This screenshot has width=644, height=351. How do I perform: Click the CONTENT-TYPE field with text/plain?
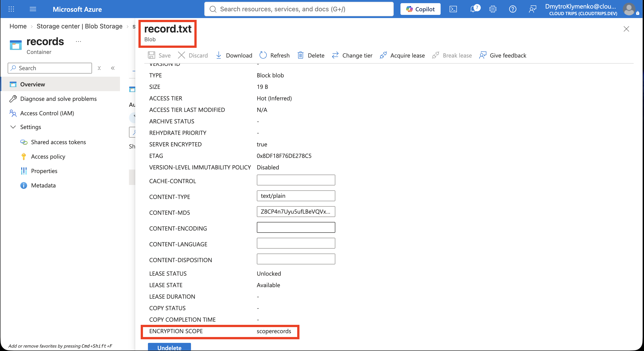(x=296, y=196)
